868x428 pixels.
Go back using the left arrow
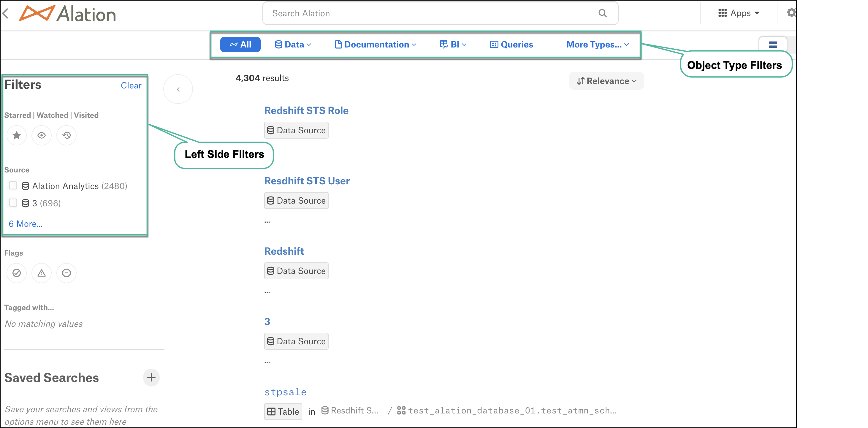(5, 13)
